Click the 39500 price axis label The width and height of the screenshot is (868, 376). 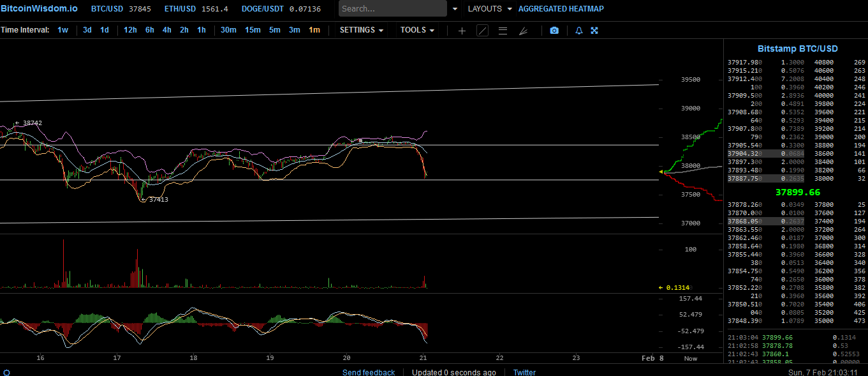coord(691,80)
